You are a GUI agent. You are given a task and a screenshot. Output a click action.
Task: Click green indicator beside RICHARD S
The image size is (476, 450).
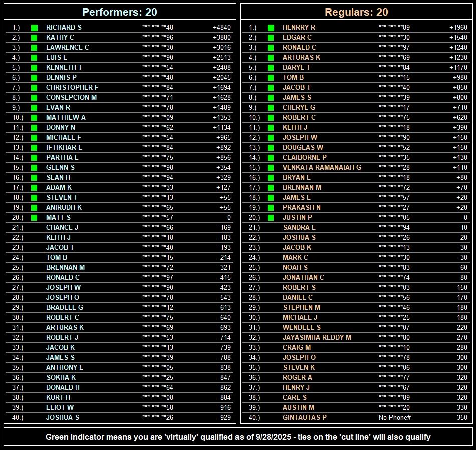35,28
